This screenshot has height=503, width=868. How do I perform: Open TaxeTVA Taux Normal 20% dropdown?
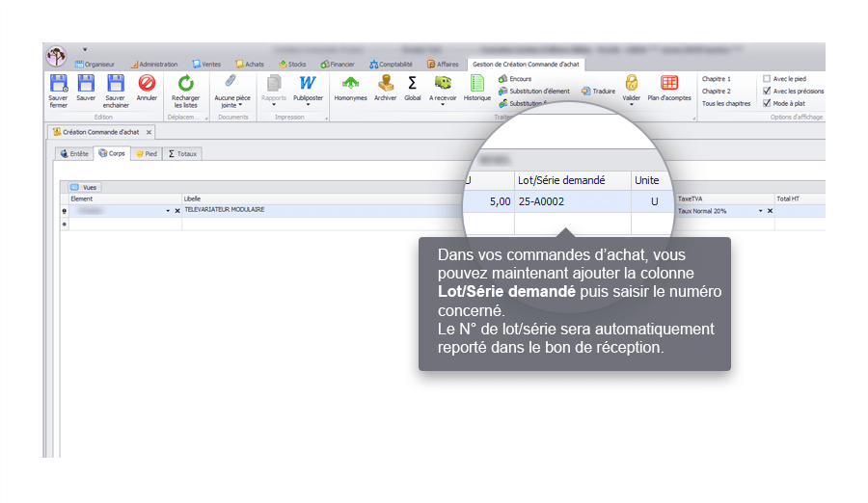(x=760, y=210)
